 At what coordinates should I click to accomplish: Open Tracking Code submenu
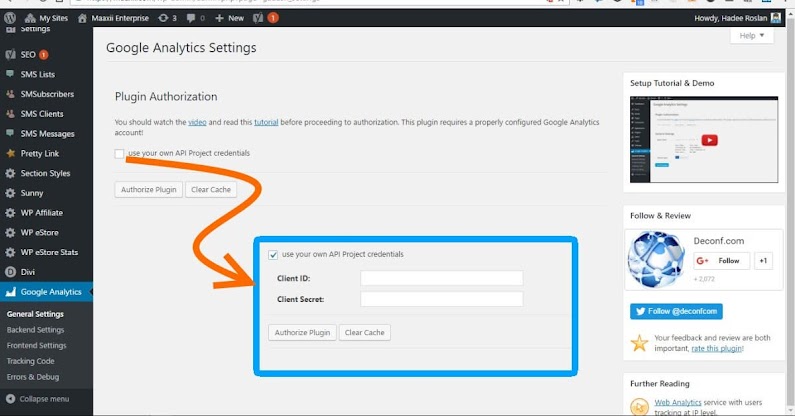pyautogui.click(x=30, y=361)
